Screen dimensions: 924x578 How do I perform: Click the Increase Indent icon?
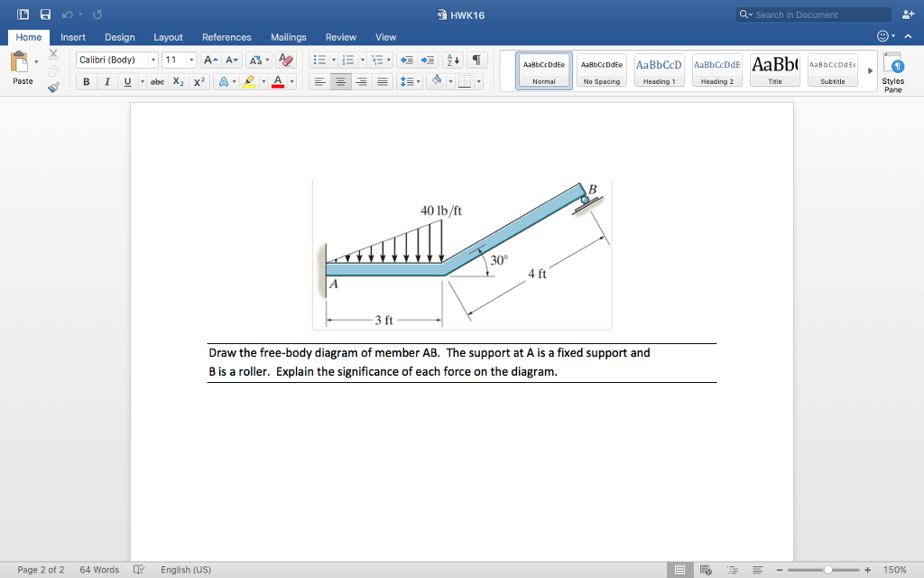(430, 60)
